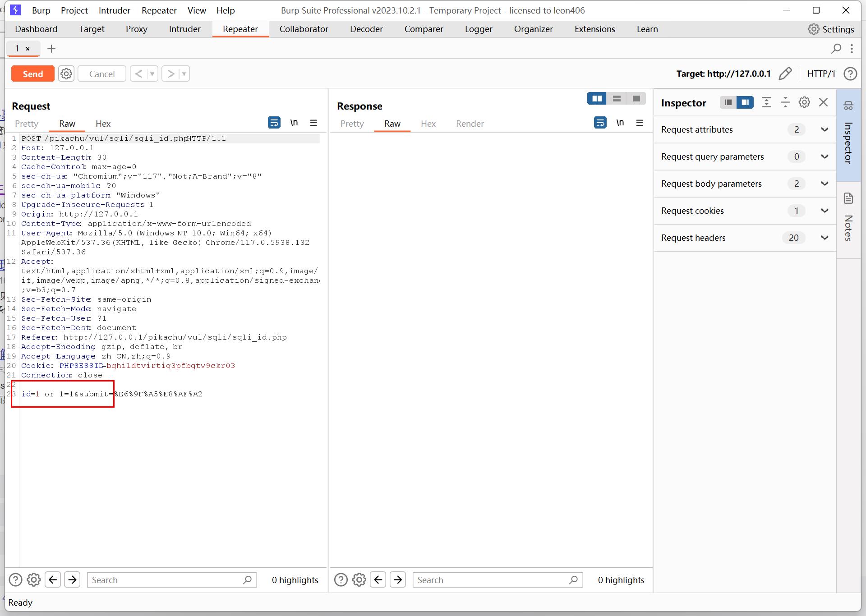
Task: Open the View menu
Action: (x=197, y=10)
